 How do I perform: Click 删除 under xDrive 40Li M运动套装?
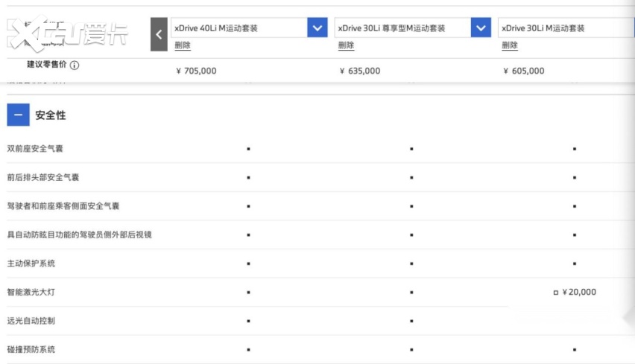[x=183, y=45]
